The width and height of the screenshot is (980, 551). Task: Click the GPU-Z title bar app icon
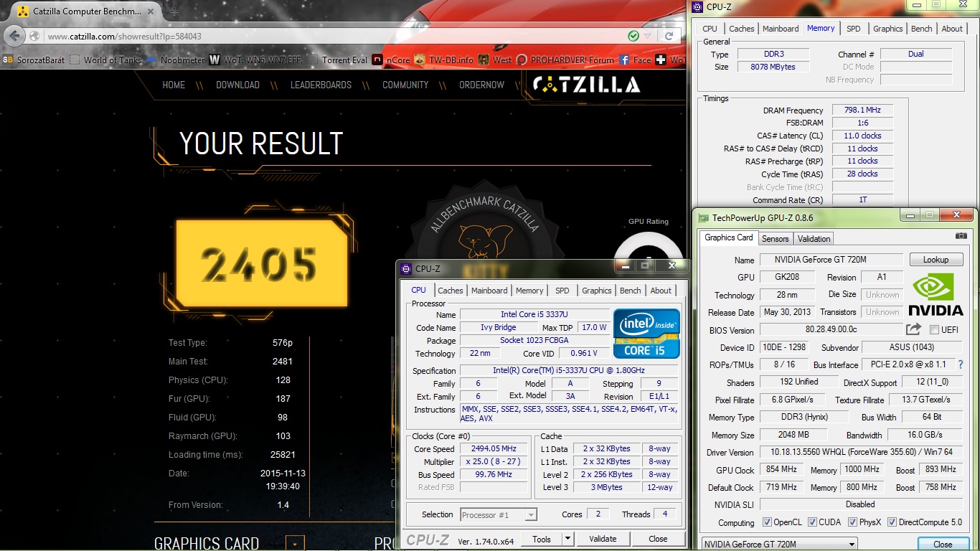coord(702,217)
